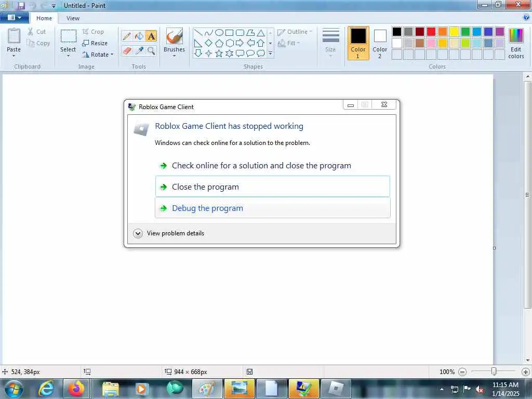Viewport: 532px width, 399px height.
Task: Expand the Shapes gallery more arrow
Action: tap(270, 54)
